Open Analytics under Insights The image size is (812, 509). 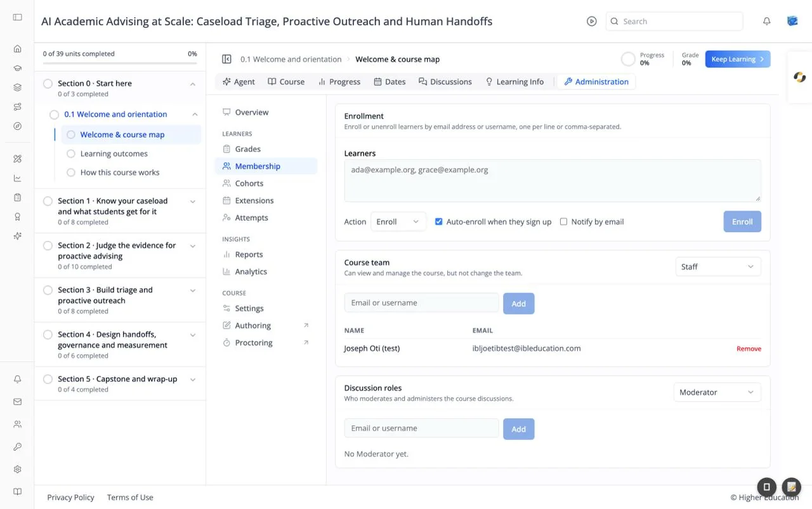266,271
